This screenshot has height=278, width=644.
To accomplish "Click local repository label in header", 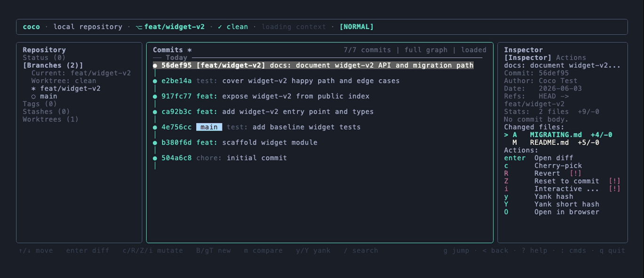I will [x=88, y=27].
